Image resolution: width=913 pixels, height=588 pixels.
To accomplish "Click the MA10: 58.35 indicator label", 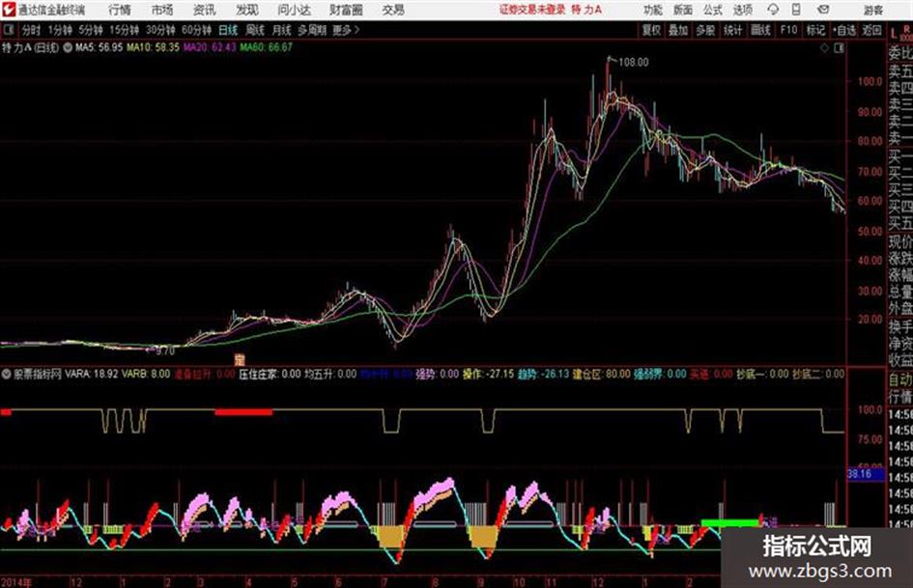I will click(154, 47).
